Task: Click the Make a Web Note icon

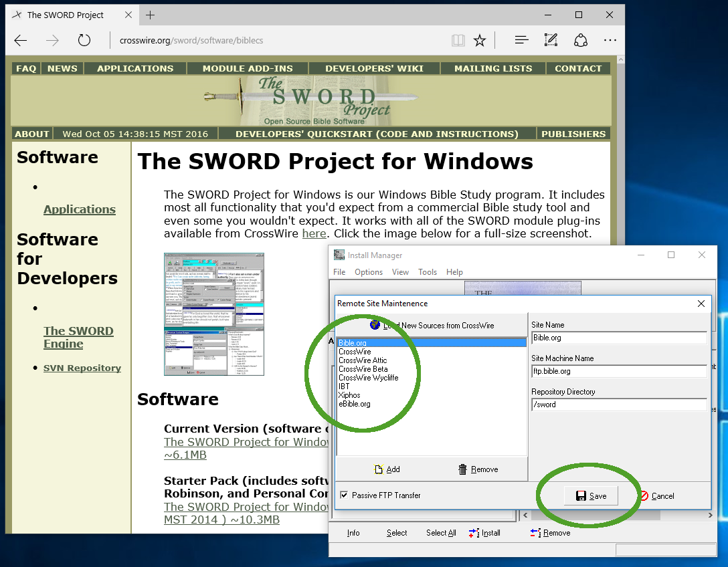Action: [551, 41]
